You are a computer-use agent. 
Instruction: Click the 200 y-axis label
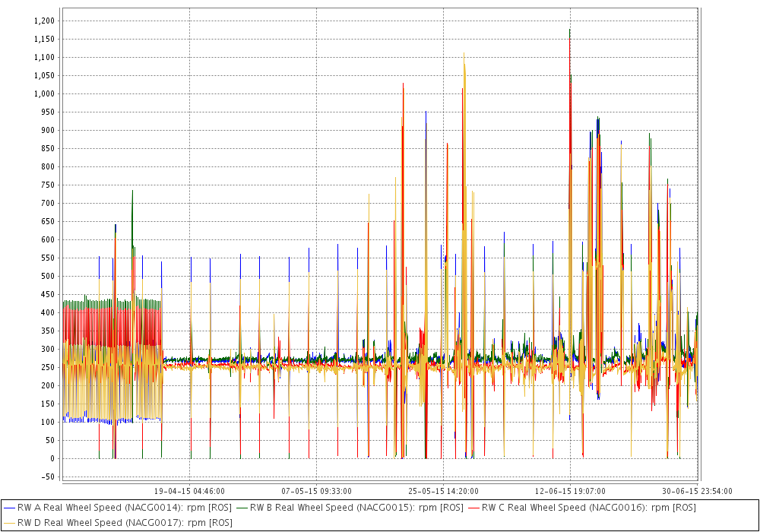pos(47,385)
